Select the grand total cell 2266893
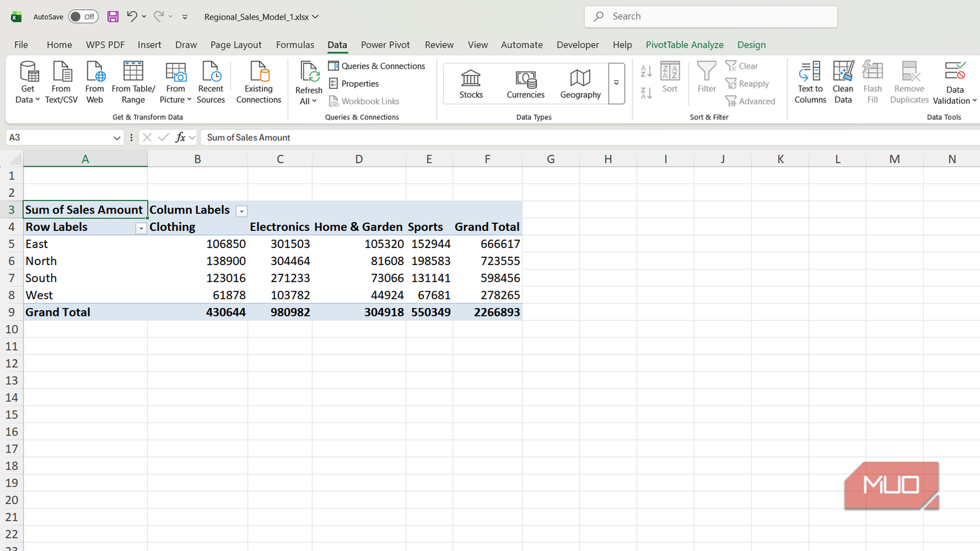The height and width of the screenshot is (551, 980). pyautogui.click(x=487, y=312)
